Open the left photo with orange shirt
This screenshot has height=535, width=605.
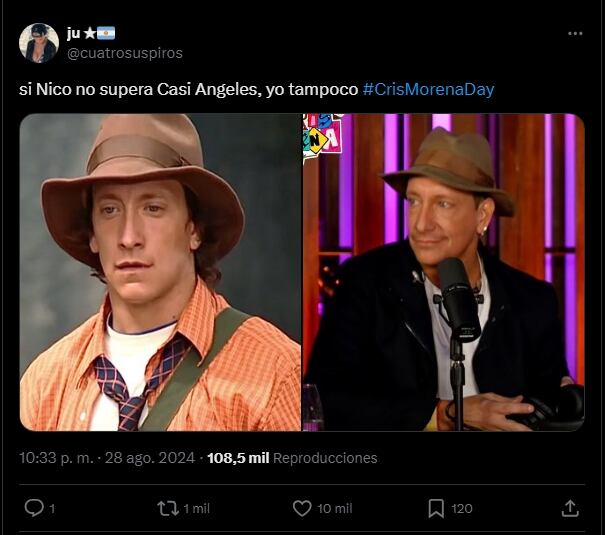pos(160,272)
